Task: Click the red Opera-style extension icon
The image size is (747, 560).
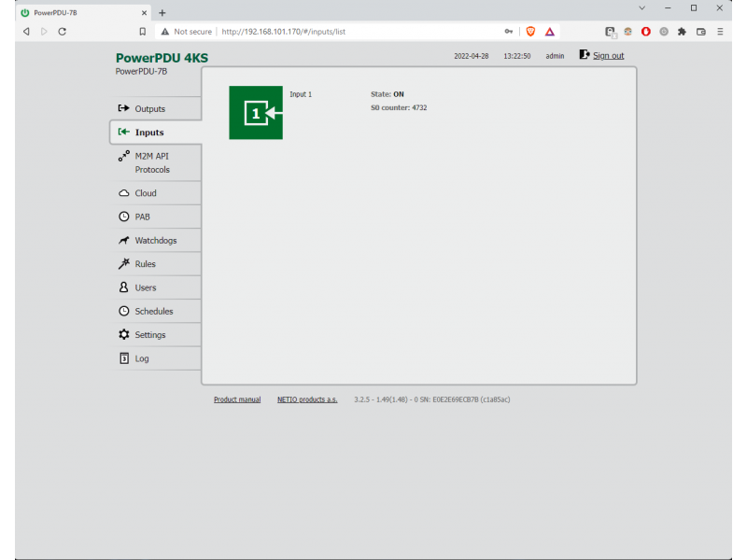Action: click(645, 32)
